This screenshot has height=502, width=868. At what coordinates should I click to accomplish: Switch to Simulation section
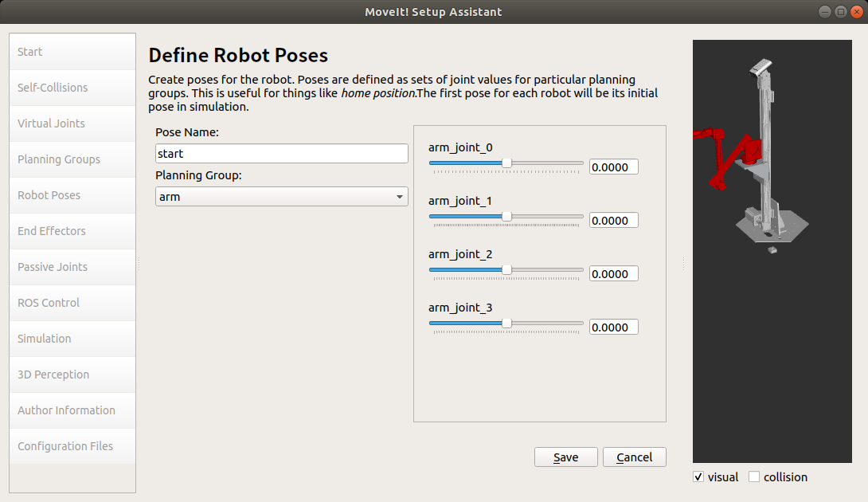[x=72, y=339]
